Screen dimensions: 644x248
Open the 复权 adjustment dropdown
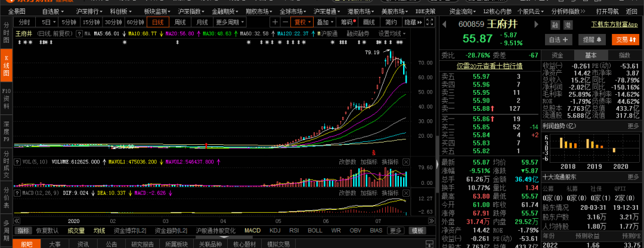(x=304, y=22)
